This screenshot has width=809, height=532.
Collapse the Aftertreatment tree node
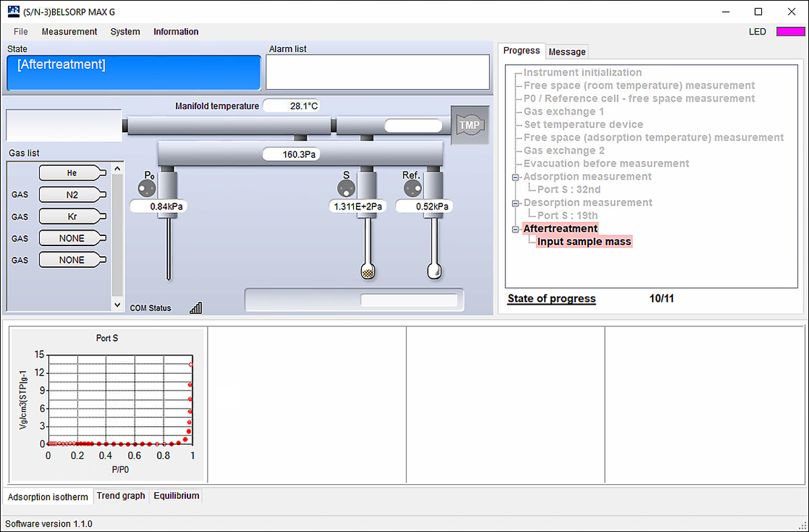[x=516, y=229]
